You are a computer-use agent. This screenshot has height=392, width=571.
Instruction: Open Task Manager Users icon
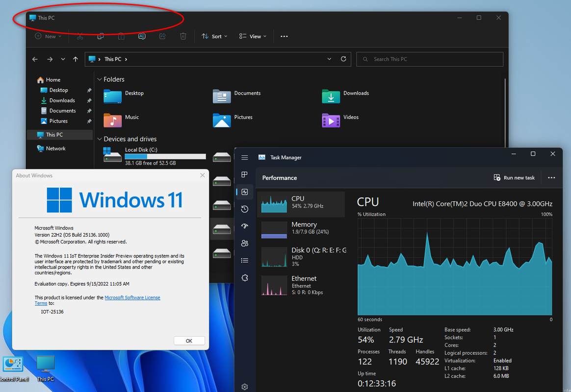245,243
